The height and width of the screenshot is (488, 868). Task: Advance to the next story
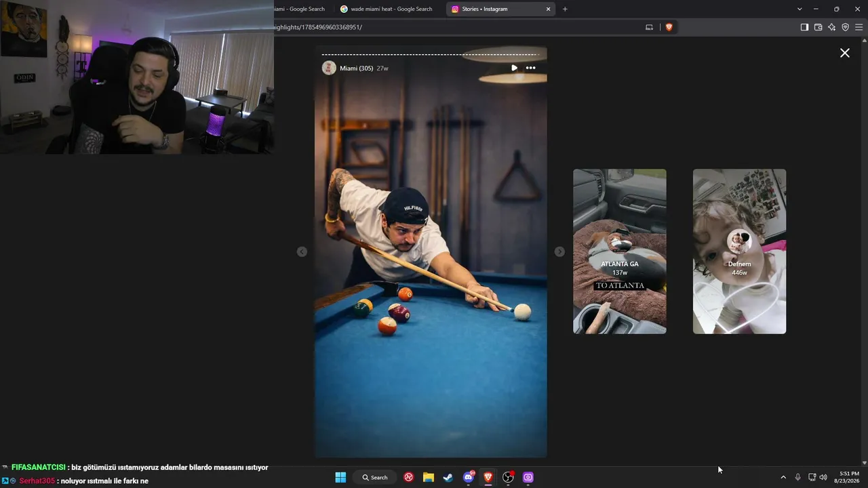coord(559,251)
